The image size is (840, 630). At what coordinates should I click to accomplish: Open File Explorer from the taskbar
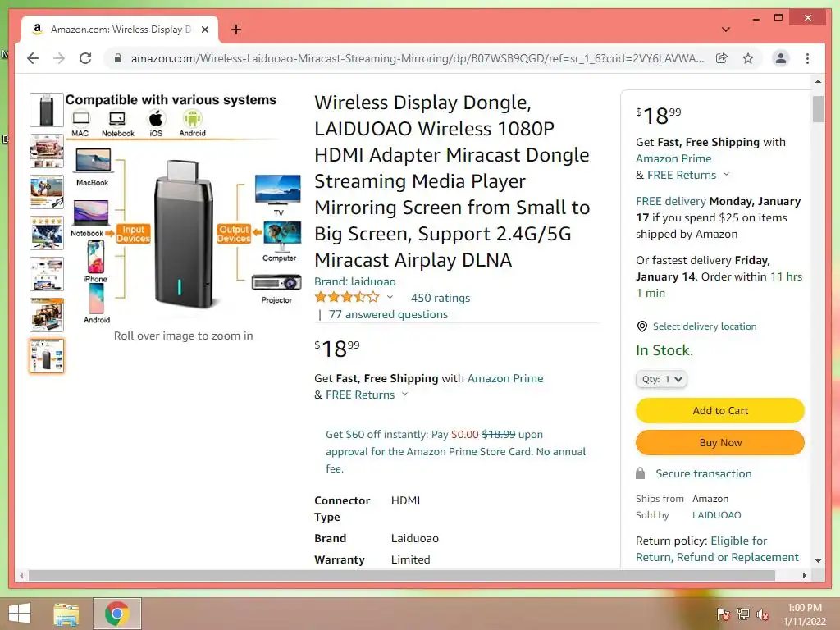(66, 614)
